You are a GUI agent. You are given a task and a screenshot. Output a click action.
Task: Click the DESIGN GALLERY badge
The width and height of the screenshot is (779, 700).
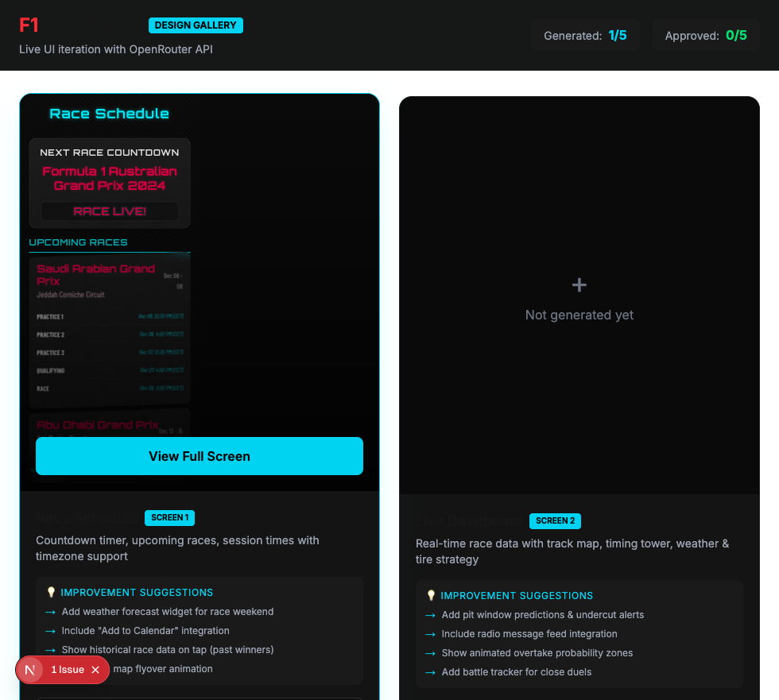pyautogui.click(x=196, y=25)
